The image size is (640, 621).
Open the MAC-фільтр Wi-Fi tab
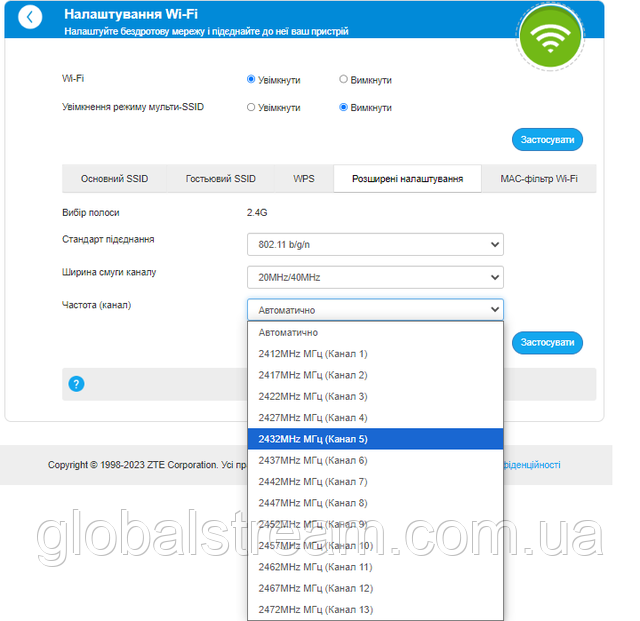coord(539,179)
